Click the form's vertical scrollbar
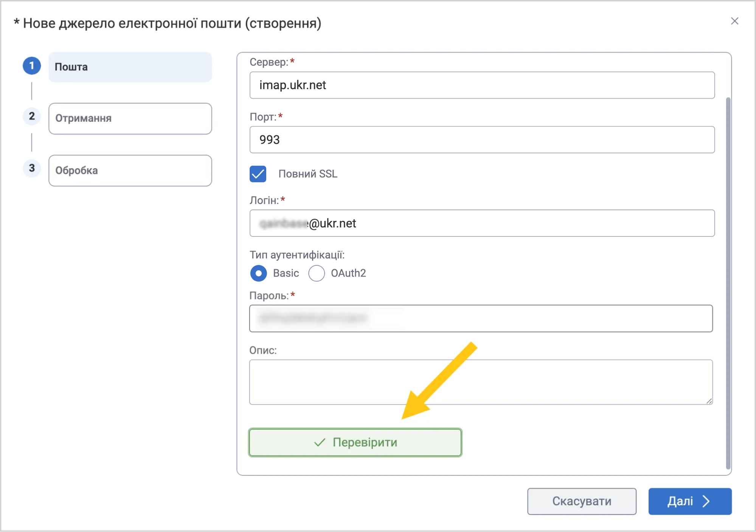756x532 pixels. (x=728, y=283)
